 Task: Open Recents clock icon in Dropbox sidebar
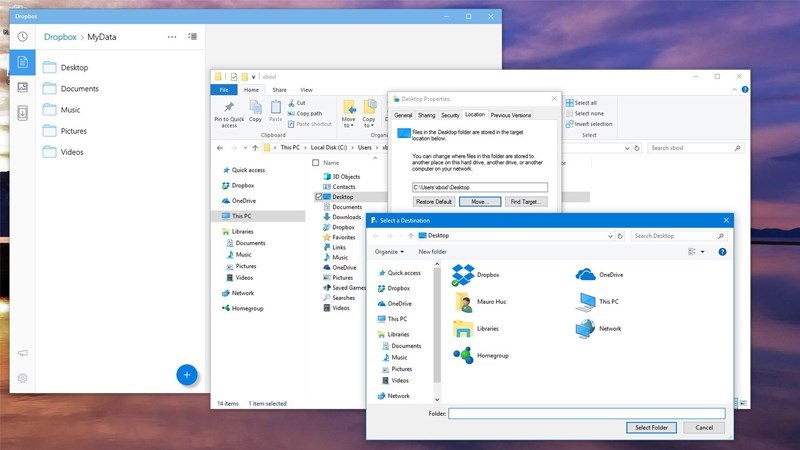22,37
